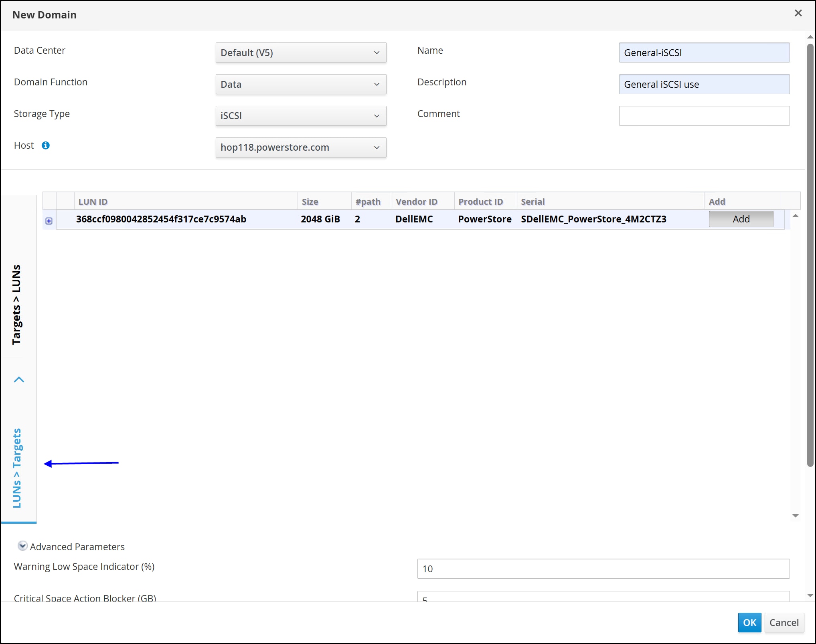The width and height of the screenshot is (816, 644).
Task: Select LUN ID 368ccf0980042852454f317ce7c9574ab
Action: pos(161,219)
